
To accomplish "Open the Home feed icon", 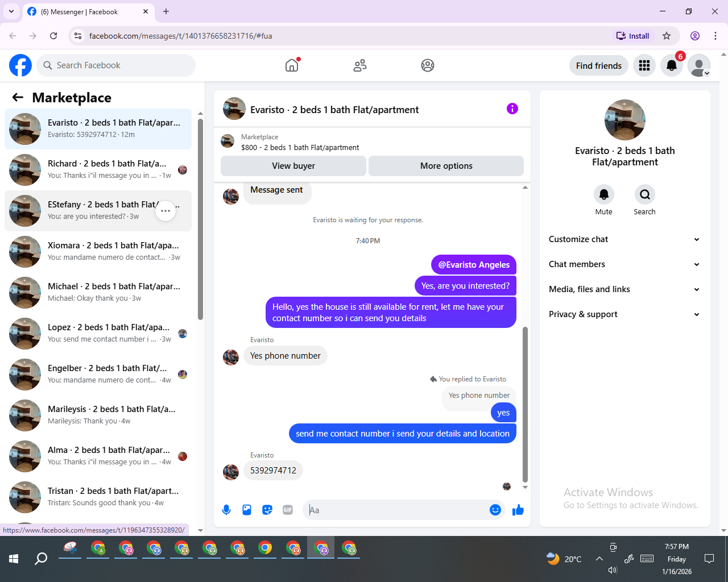I will point(292,65).
